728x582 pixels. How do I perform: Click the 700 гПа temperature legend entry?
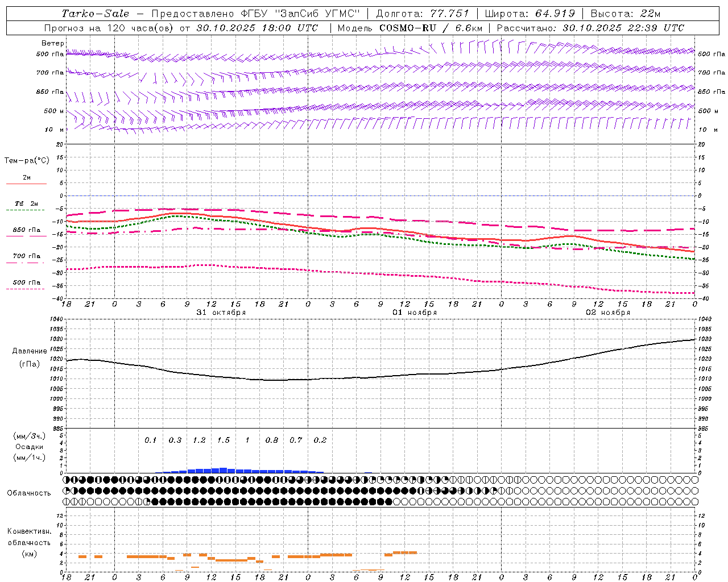(27, 256)
